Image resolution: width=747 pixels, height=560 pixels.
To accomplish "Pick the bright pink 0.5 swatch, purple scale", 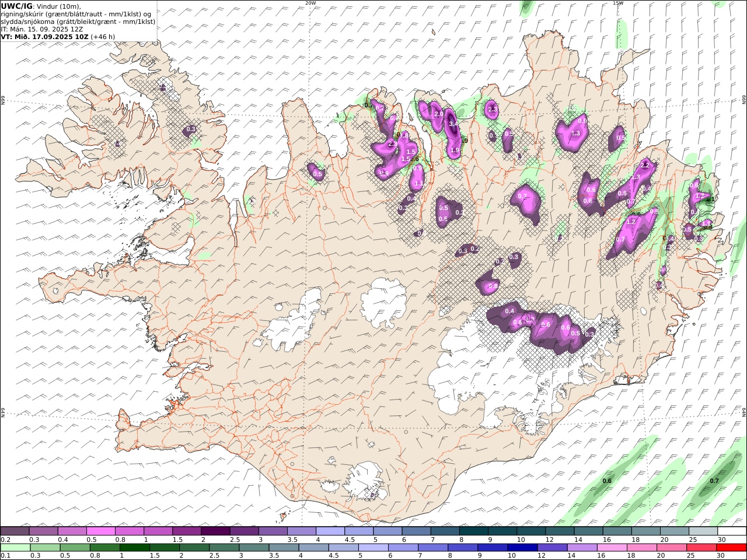I will (x=100, y=531).
